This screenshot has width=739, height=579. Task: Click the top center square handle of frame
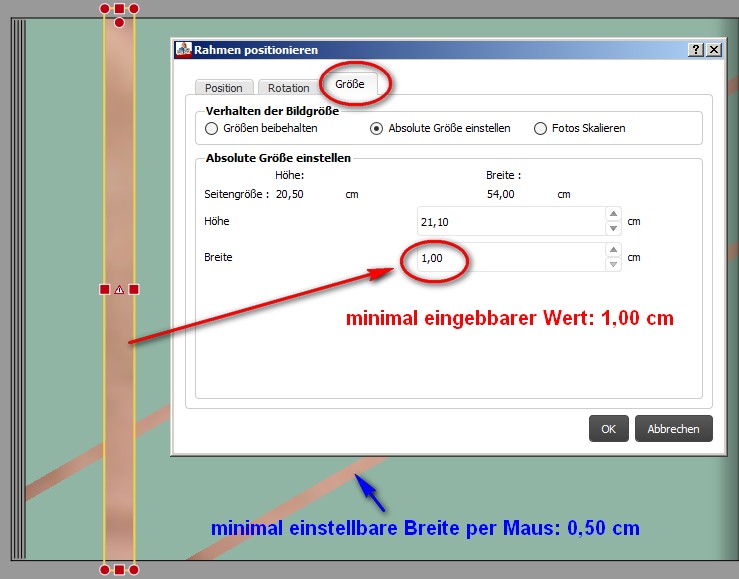pos(119,8)
